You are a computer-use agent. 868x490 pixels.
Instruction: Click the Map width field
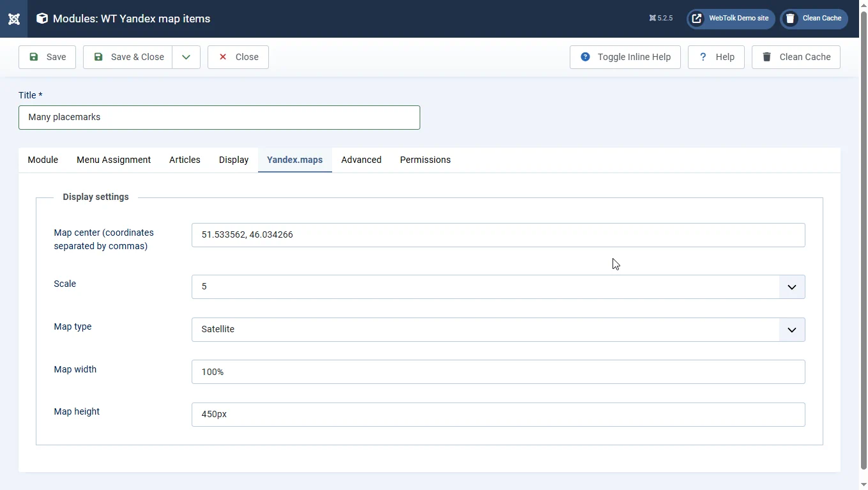click(x=498, y=372)
